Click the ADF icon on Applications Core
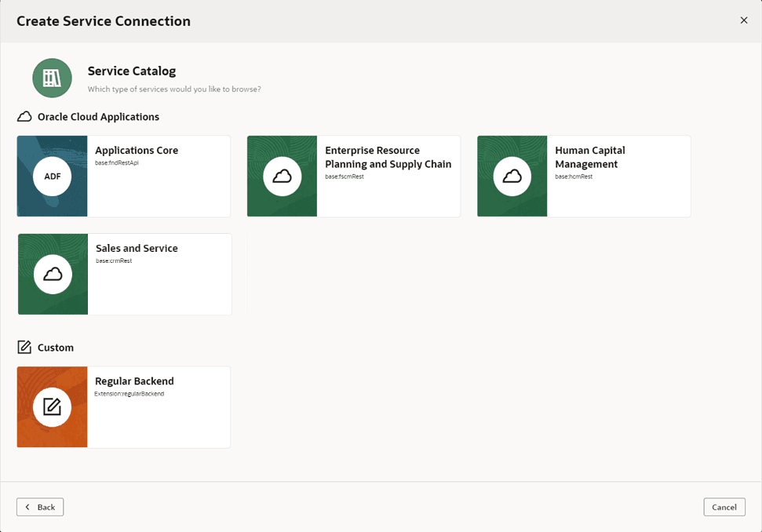This screenshot has width=762, height=532. coord(52,177)
